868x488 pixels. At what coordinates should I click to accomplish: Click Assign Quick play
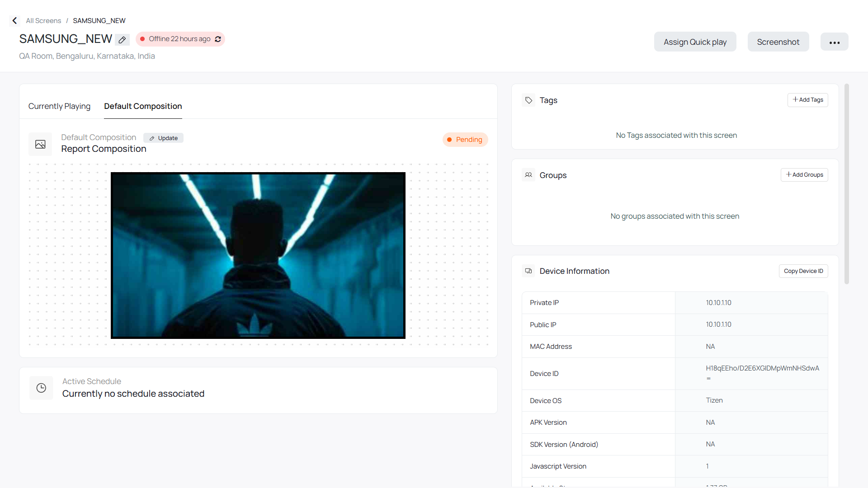[695, 42]
